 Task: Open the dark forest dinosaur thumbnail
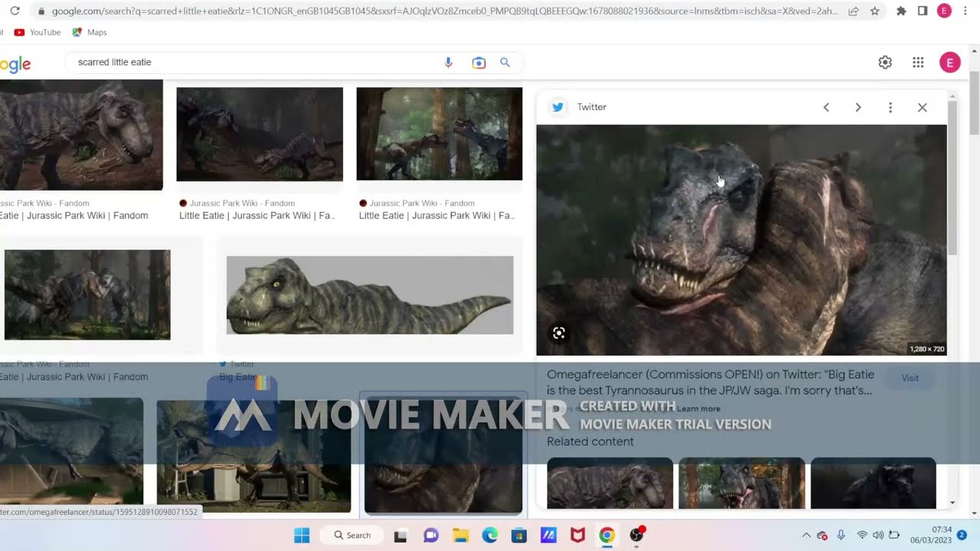260,134
